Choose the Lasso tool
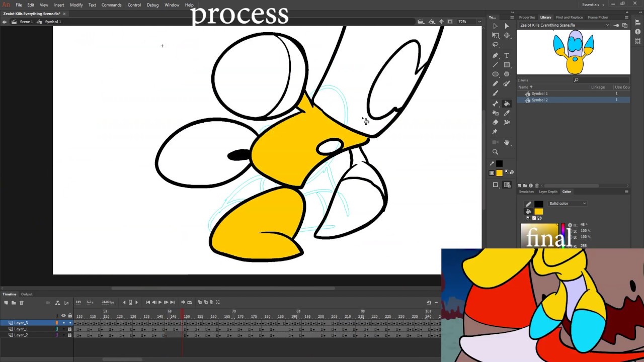Viewport: 644px width, 362px height. click(496, 45)
